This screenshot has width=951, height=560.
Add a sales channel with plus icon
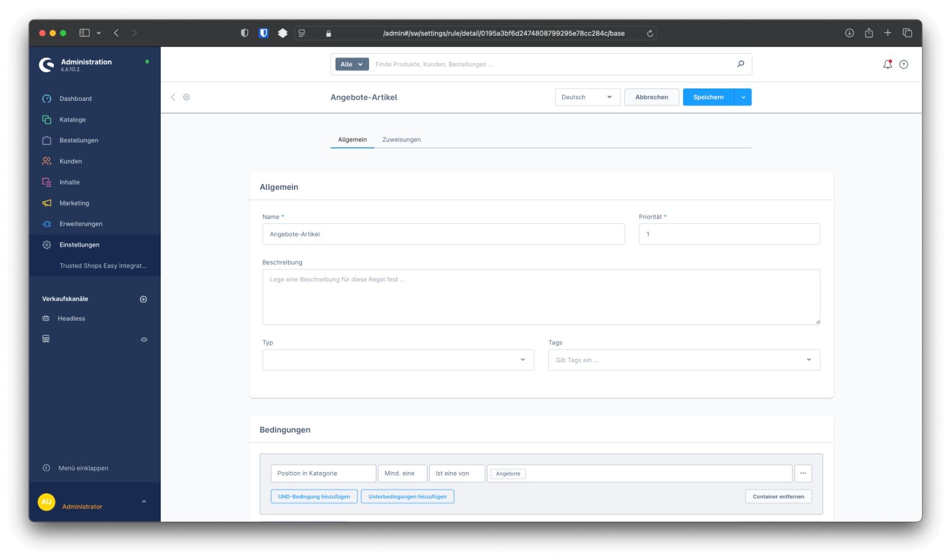coord(143,299)
